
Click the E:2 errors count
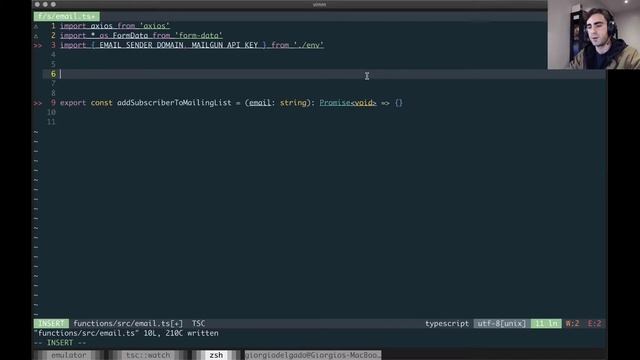tap(594, 324)
